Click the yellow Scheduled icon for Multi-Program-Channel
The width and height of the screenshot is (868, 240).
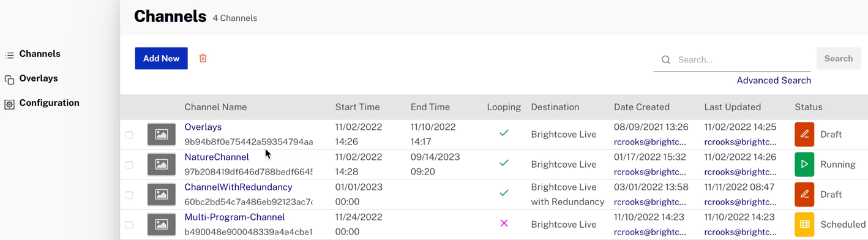coord(804,224)
